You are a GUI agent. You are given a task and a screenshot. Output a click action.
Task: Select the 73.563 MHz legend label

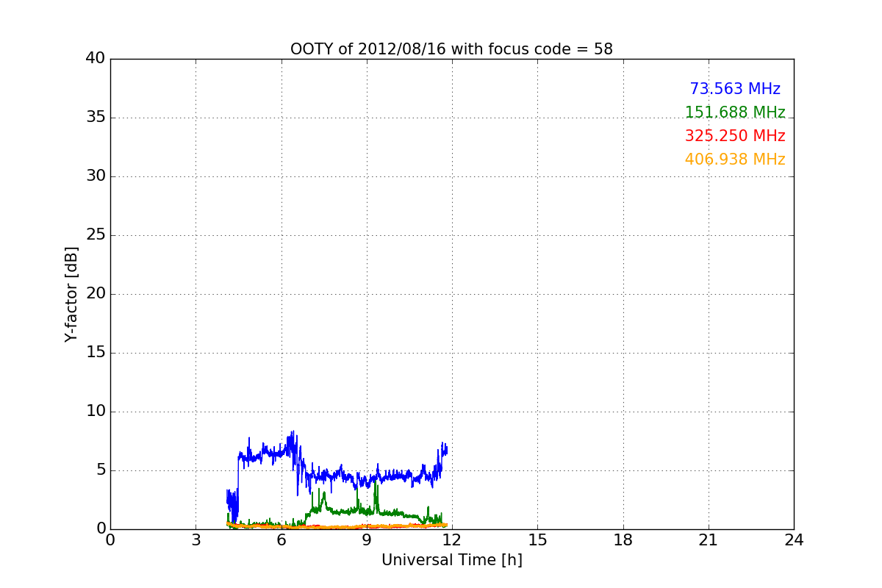click(x=735, y=89)
